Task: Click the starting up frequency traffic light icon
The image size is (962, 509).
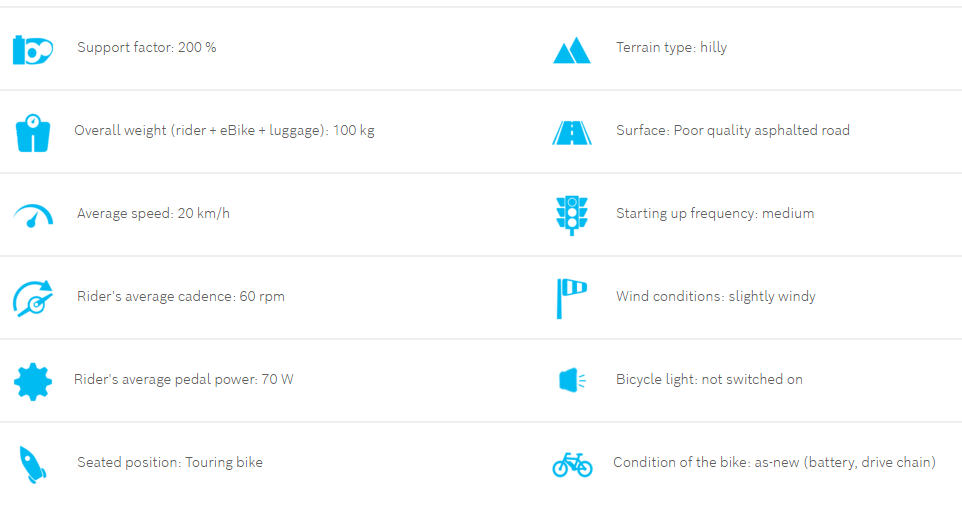Action: coord(572,216)
